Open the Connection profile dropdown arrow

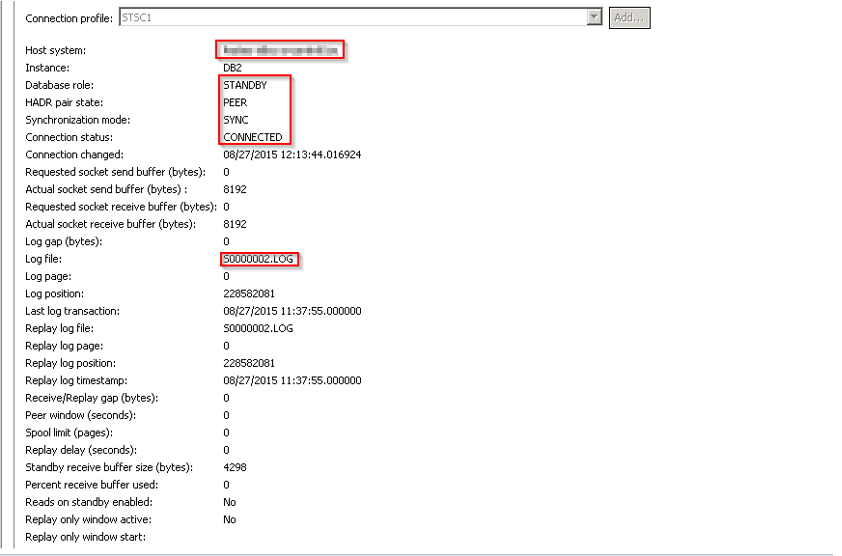594,18
